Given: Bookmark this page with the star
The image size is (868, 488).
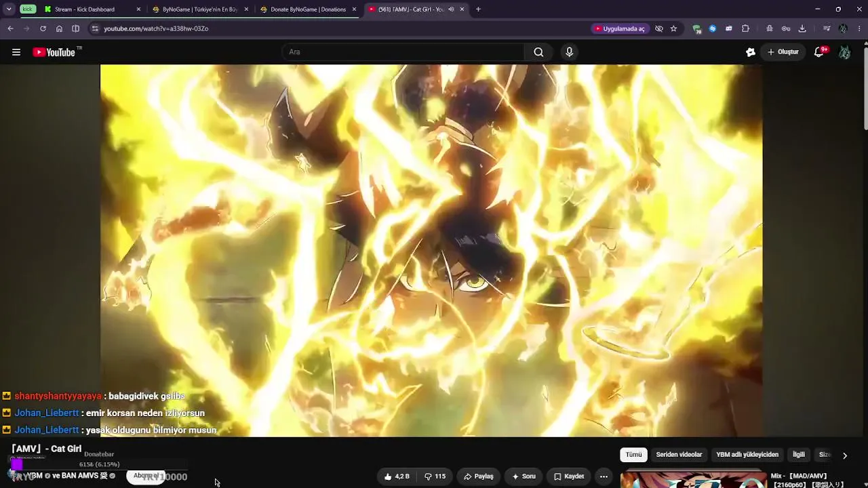Looking at the screenshot, I should coord(673,28).
